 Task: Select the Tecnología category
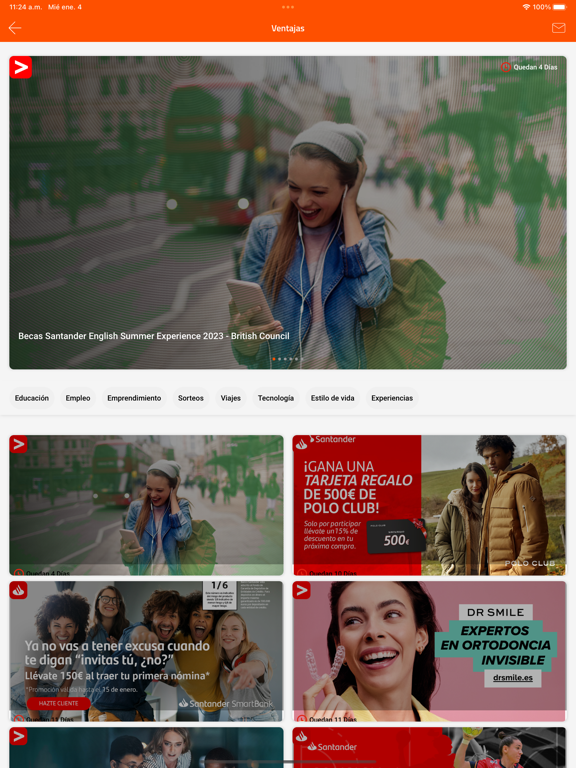coord(276,398)
